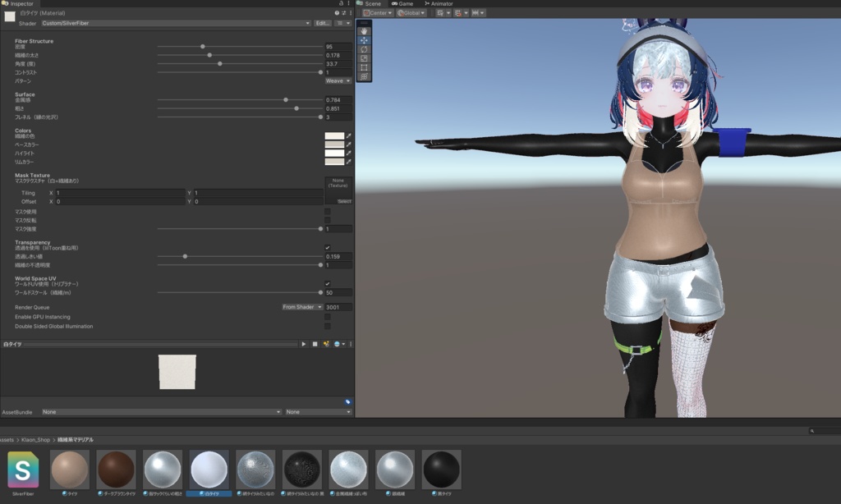Click the grid snapping icon in Scene toolbar
841x504 pixels.
click(458, 13)
